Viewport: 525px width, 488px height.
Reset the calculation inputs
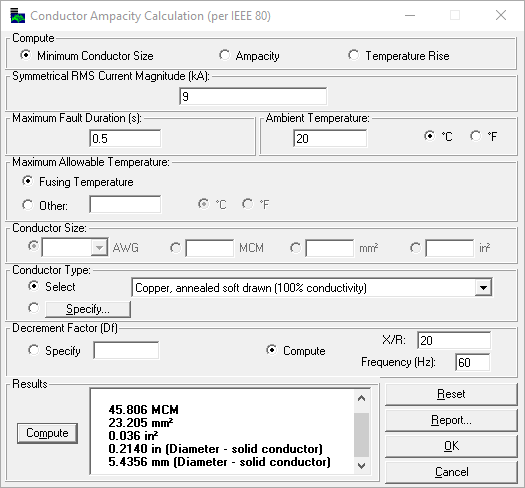451,394
